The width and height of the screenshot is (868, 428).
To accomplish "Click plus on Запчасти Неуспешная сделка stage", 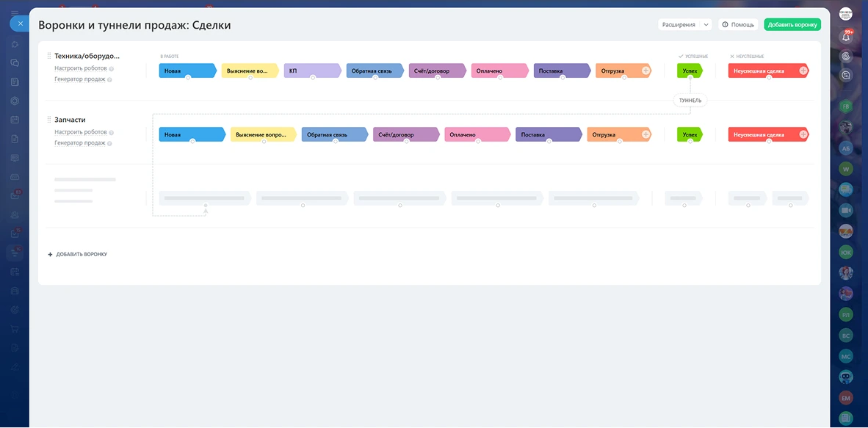I will pyautogui.click(x=803, y=134).
